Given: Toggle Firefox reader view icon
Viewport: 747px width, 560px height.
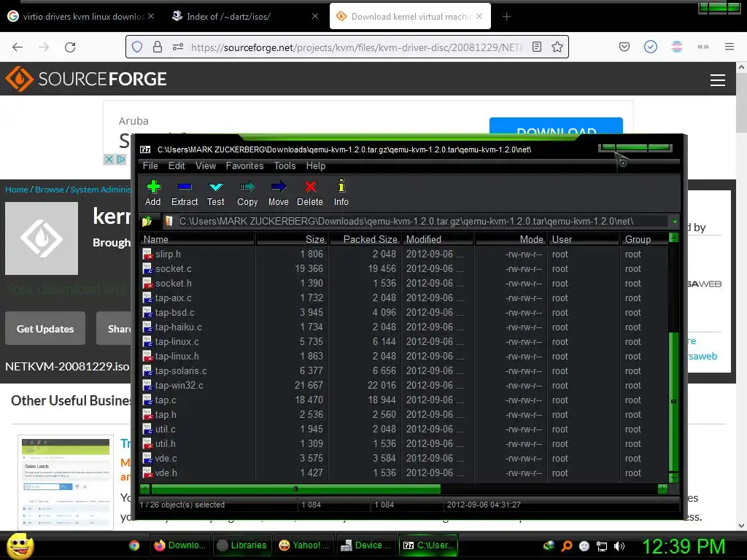Looking at the screenshot, I should (537, 47).
